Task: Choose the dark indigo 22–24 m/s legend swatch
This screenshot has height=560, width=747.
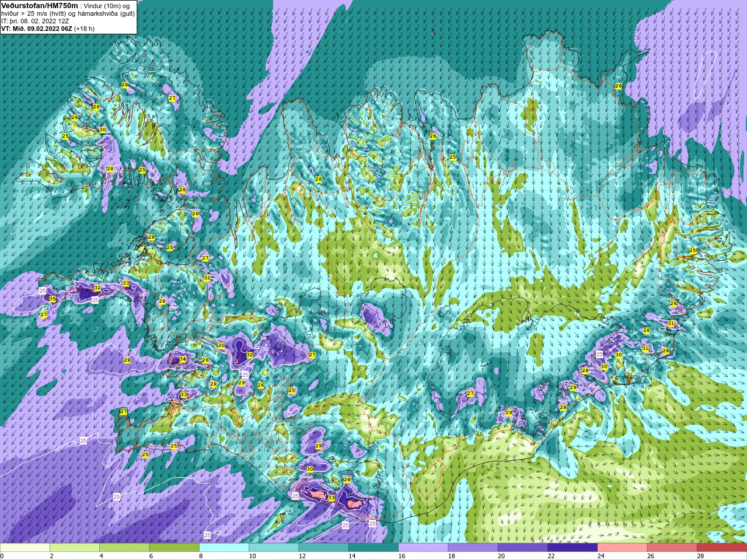Action: 573,548
